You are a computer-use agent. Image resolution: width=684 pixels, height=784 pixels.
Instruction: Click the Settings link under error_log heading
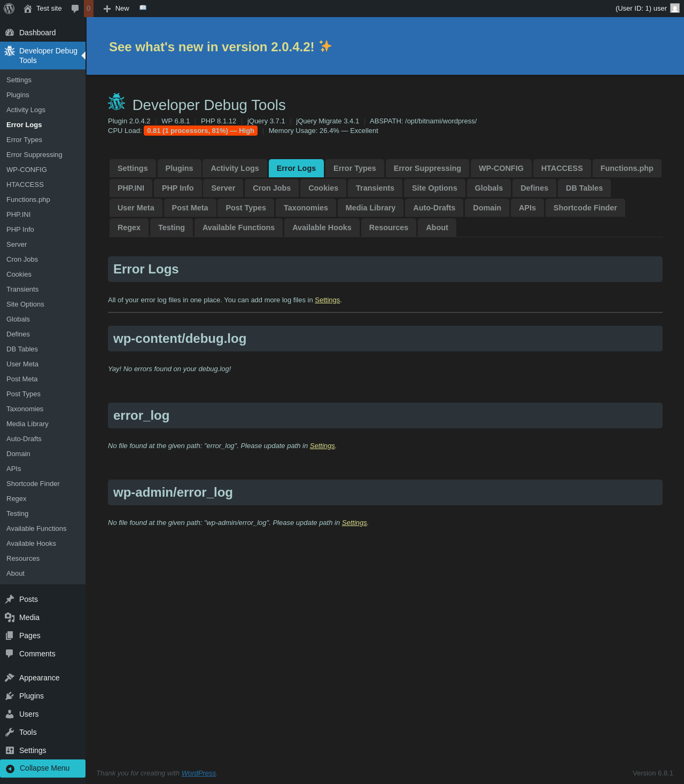322,445
